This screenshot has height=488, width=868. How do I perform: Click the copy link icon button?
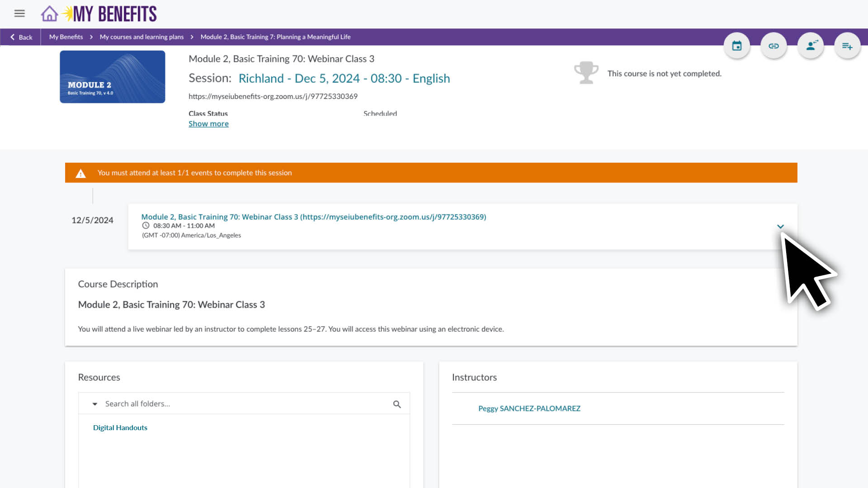[x=774, y=46]
